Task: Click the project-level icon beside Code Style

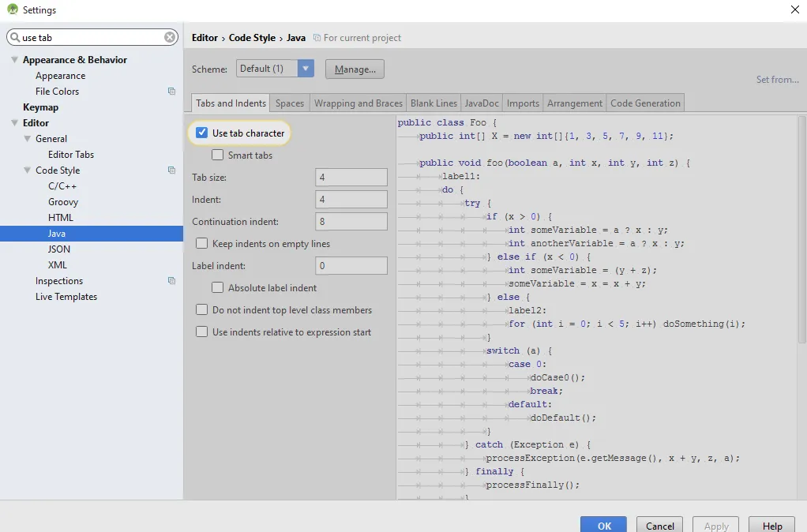Action: (x=172, y=170)
